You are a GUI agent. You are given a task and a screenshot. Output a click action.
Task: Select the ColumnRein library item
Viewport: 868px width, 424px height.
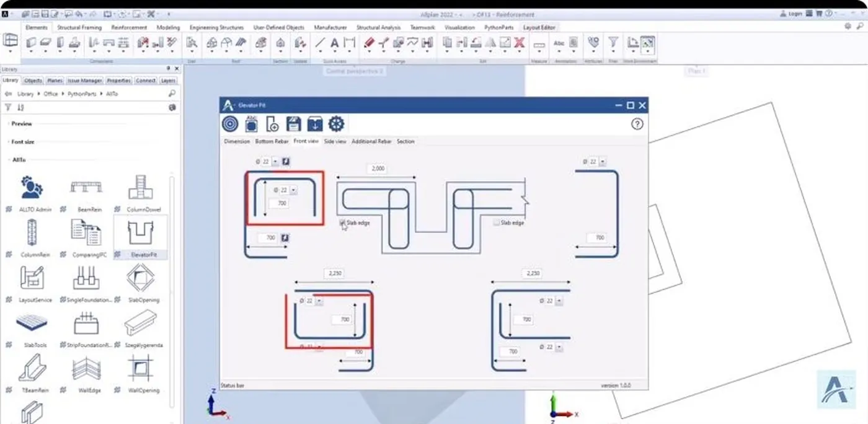tap(32, 238)
